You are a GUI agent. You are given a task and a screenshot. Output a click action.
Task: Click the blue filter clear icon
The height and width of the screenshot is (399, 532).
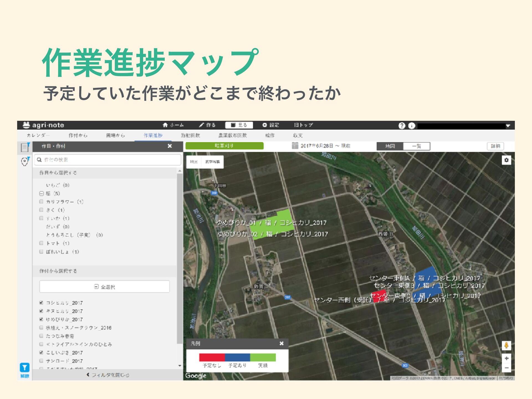click(x=25, y=368)
